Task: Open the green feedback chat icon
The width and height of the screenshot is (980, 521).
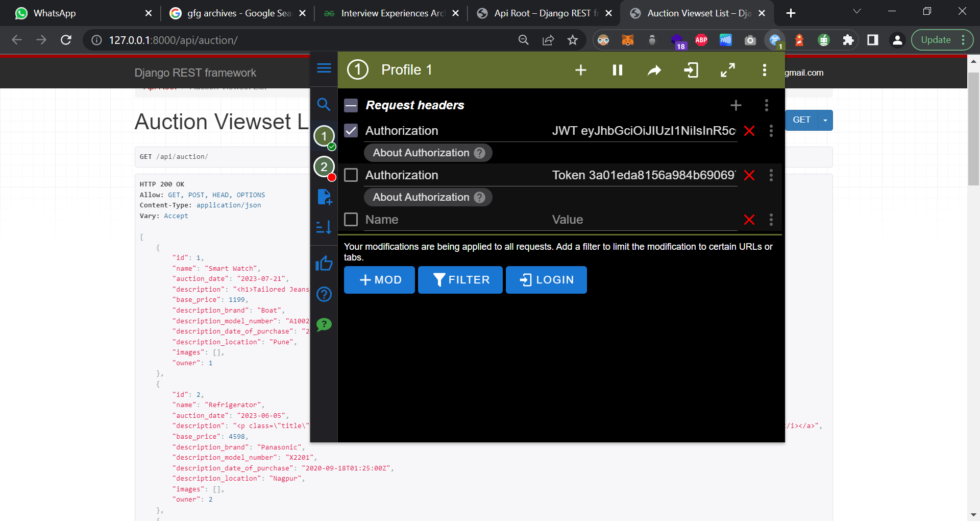Action: tap(324, 324)
